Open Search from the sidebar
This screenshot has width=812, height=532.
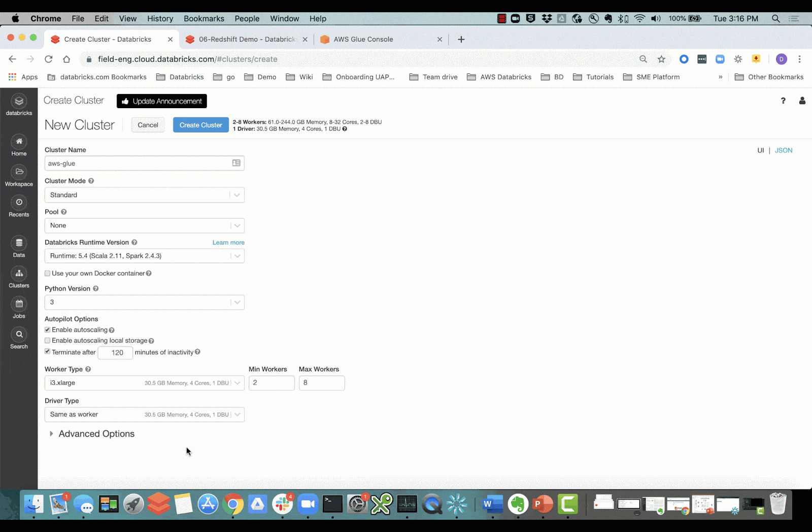point(19,339)
